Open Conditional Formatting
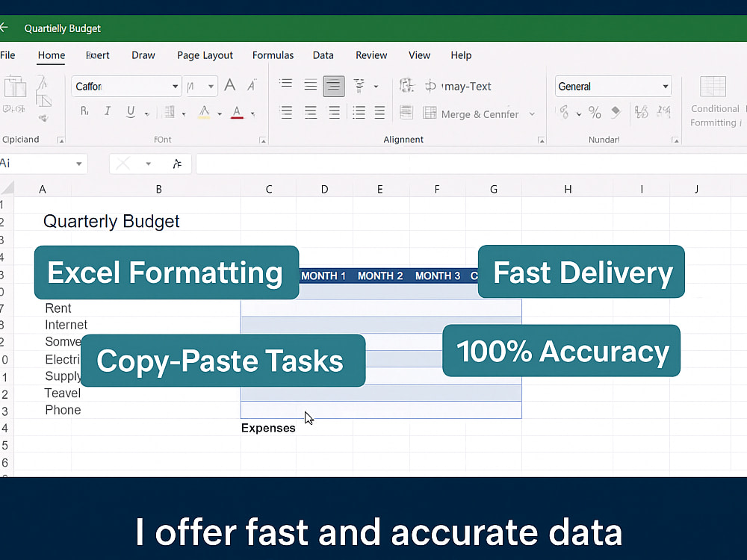This screenshot has height=560, width=747. tap(713, 102)
